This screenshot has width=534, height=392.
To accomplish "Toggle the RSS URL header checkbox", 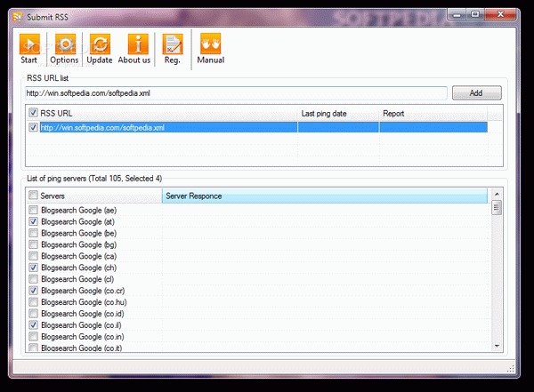I will [33, 113].
